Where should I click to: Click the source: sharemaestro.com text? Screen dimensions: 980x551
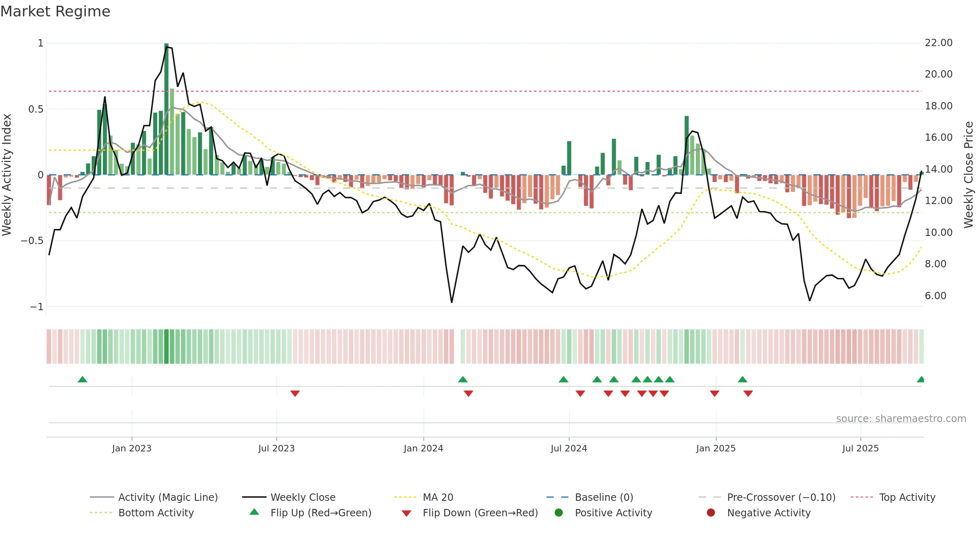pos(901,418)
